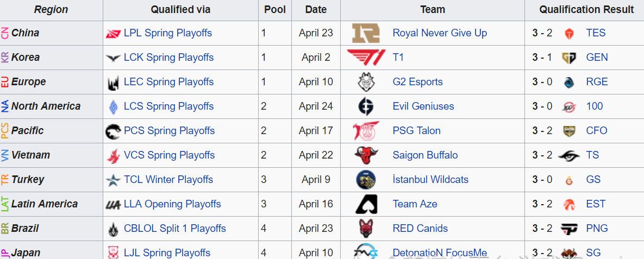Screen dimensions: 644x259
Task: Click the Team Aze logo icon
Action: (x=366, y=204)
